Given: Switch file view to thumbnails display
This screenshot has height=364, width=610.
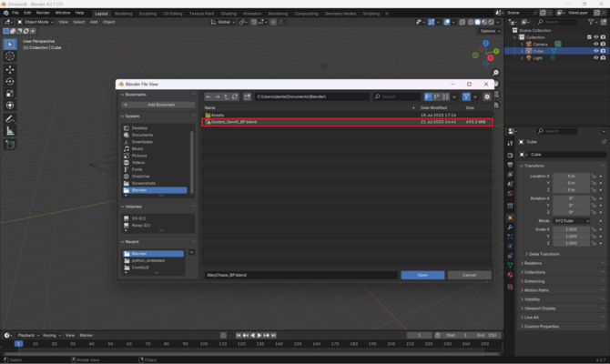Looking at the screenshot, I should [445, 96].
